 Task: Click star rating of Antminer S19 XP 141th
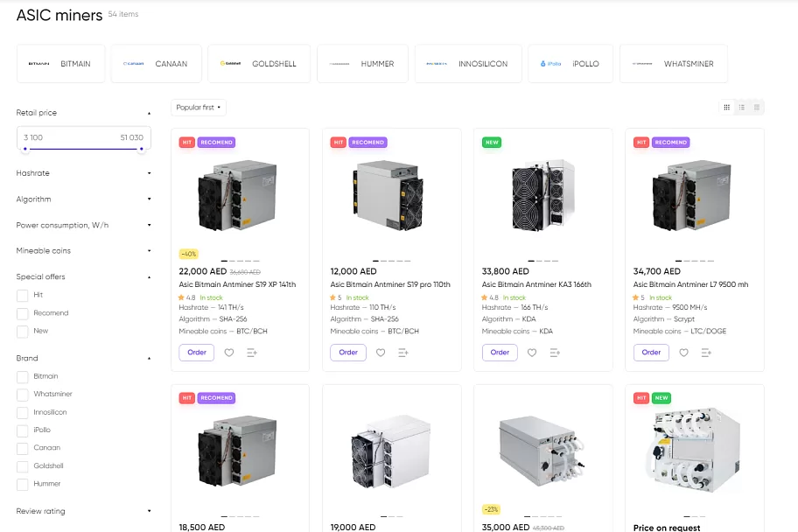(x=186, y=297)
